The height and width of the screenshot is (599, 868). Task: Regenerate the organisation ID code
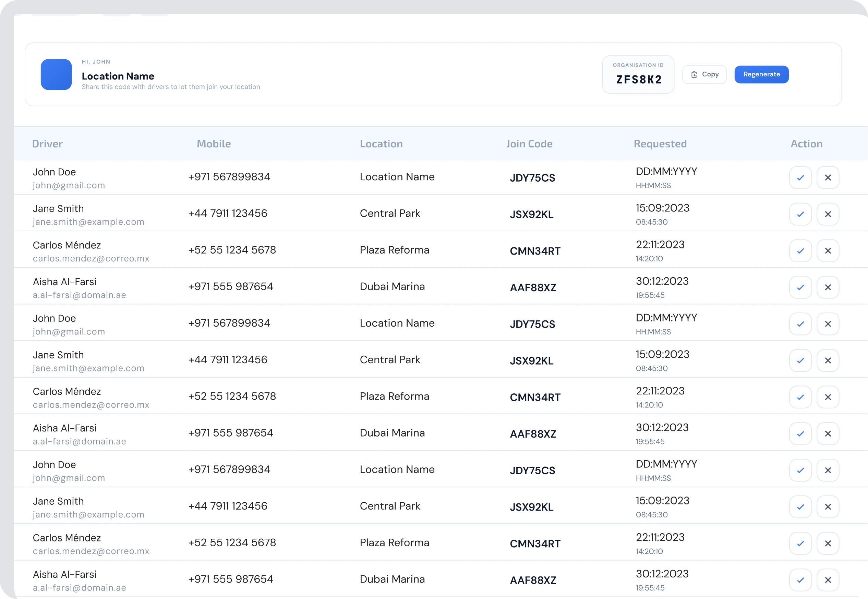coord(761,74)
